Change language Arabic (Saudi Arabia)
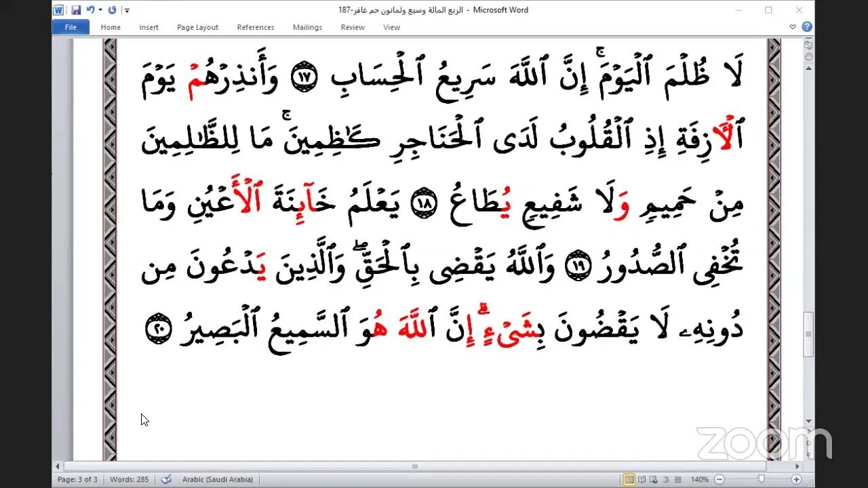 point(217,479)
